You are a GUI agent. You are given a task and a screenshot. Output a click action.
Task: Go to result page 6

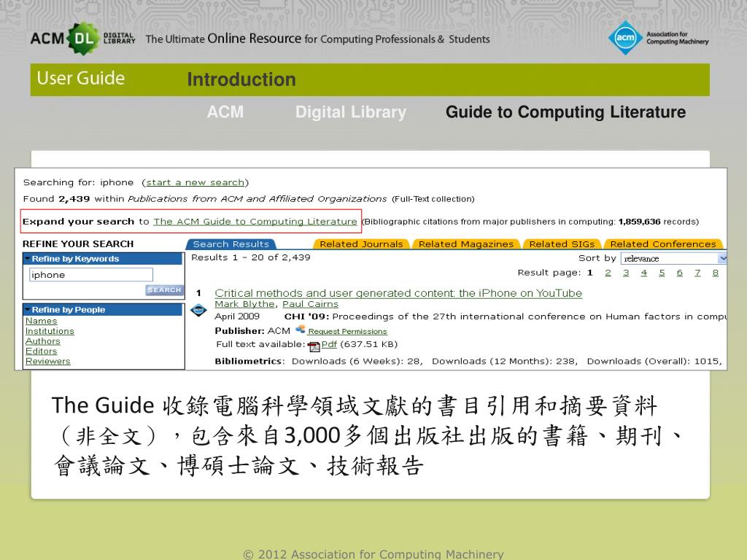point(679,273)
